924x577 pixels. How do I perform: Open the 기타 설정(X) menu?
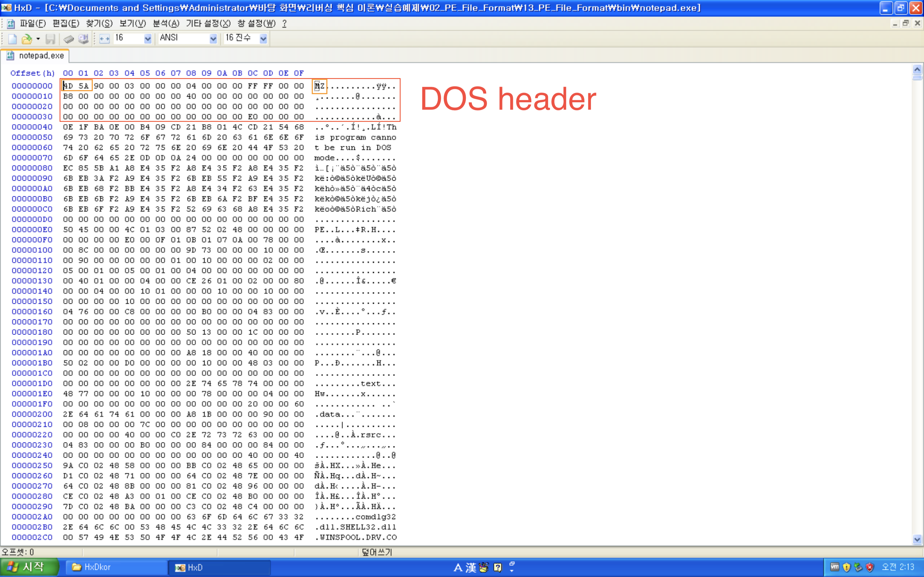click(208, 24)
